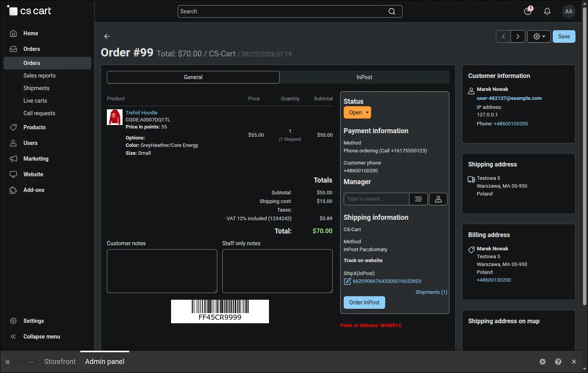The image size is (588, 373).
Task: Click the manager person icon button
Action: coord(438,199)
